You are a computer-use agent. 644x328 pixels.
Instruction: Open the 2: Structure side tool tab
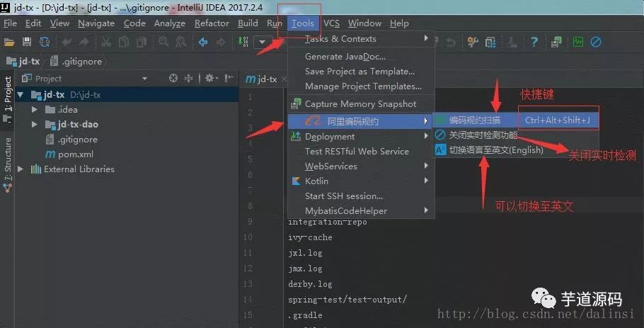coord(7,164)
